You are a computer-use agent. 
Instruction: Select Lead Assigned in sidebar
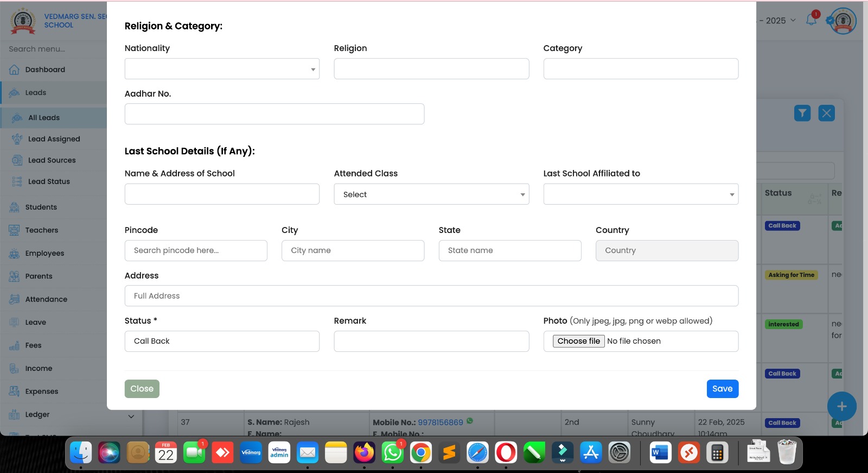coord(54,139)
